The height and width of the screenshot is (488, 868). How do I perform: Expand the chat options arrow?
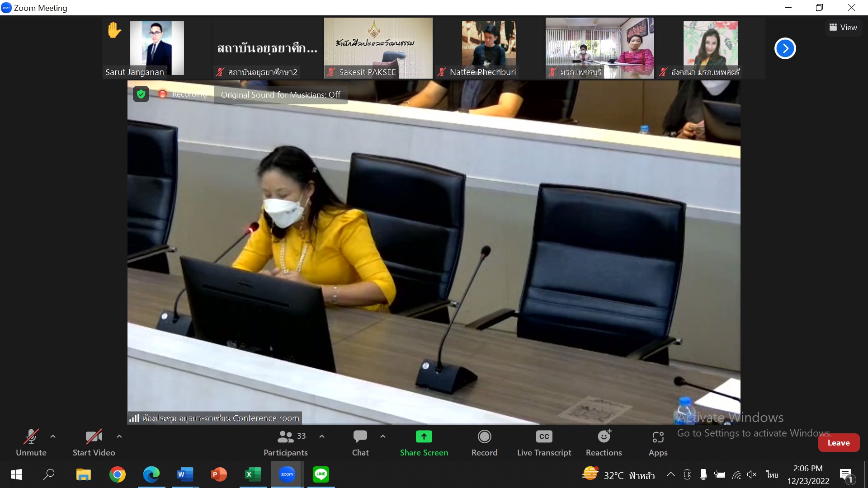[x=383, y=436]
